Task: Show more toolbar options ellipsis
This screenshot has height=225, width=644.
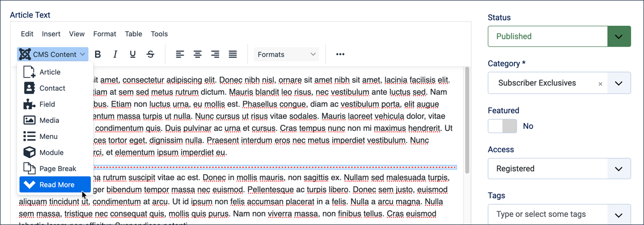Action: [340, 54]
